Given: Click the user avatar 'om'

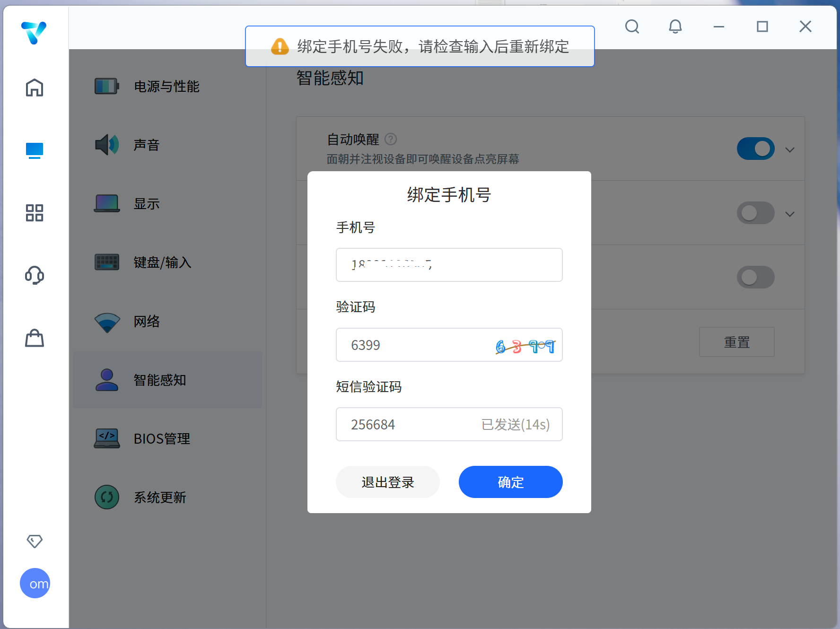Looking at the screenshot, I should coord(35,583).
